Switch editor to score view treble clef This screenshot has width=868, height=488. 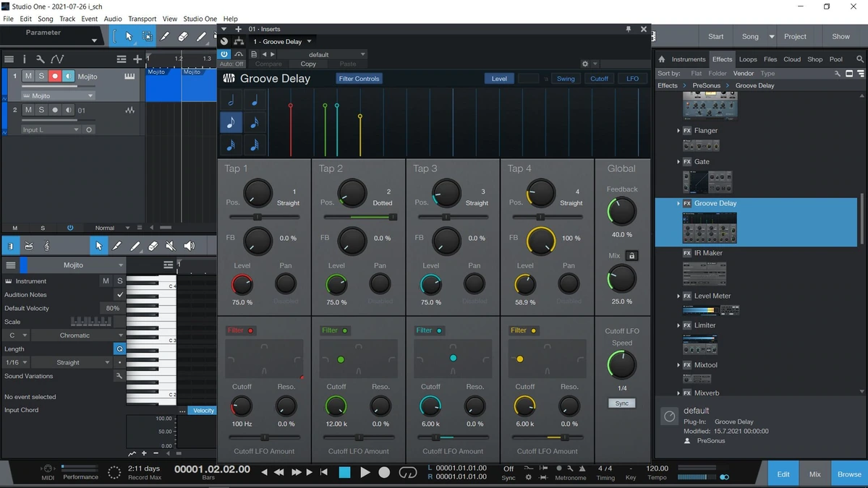(x=47, y=246)
